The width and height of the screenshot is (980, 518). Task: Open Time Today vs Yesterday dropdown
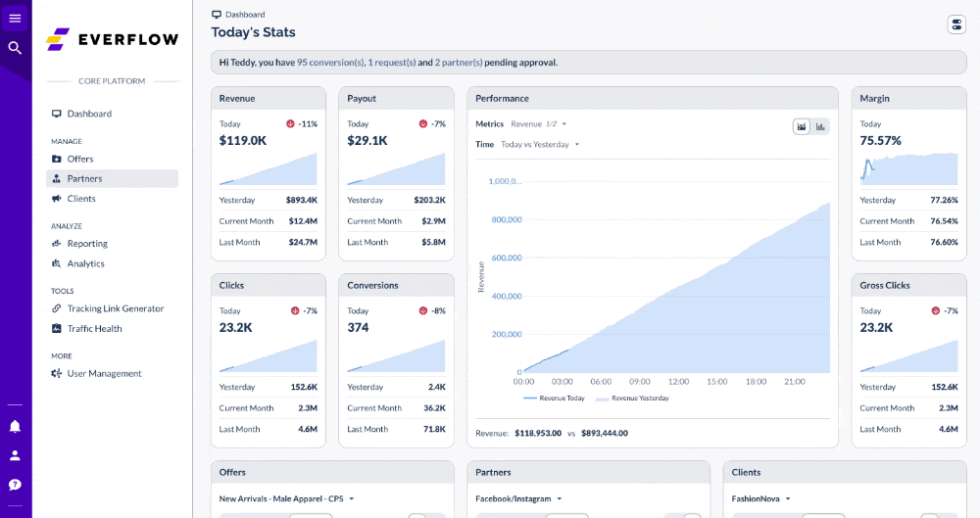(541, 144)
